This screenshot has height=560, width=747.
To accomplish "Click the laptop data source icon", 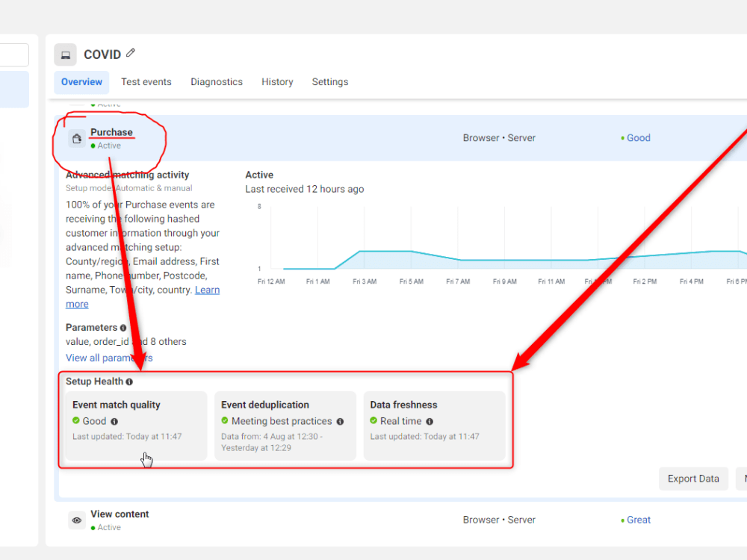I will [65, 55].
